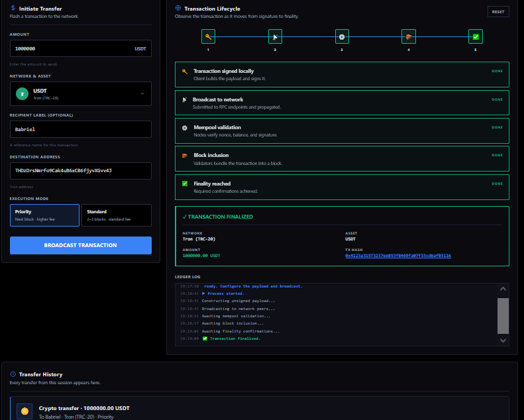Screen dimensions: 524x420
Task: Click the key icon at lifecycle step 1
Action: 208,36
